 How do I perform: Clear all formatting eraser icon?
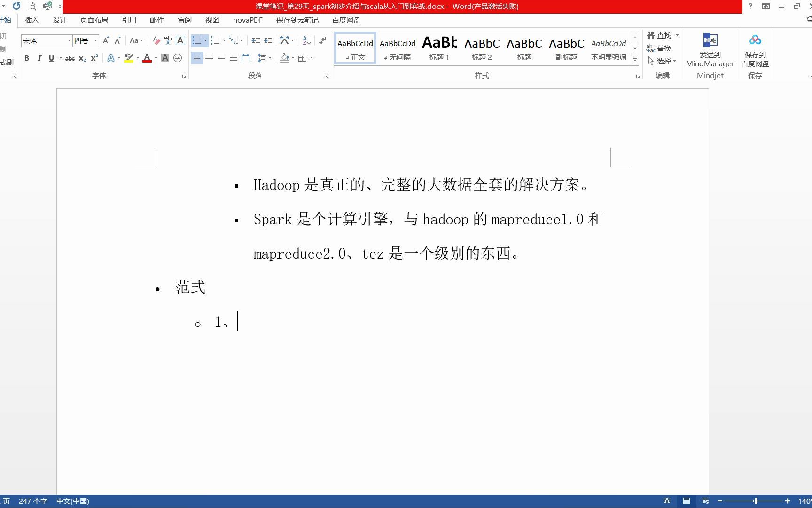(156, 40)
